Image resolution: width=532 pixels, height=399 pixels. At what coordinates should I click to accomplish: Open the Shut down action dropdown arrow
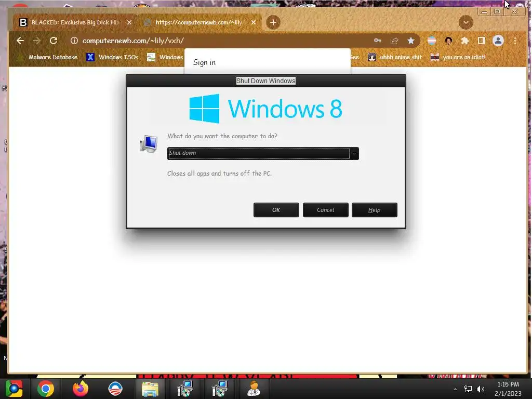click(x=354, y=153)
